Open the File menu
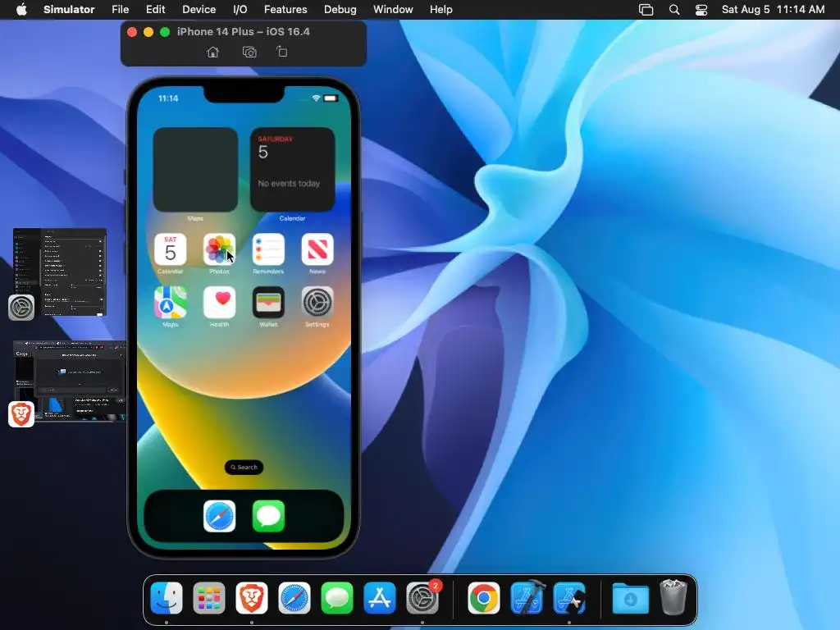 click(x=120, y=10)
